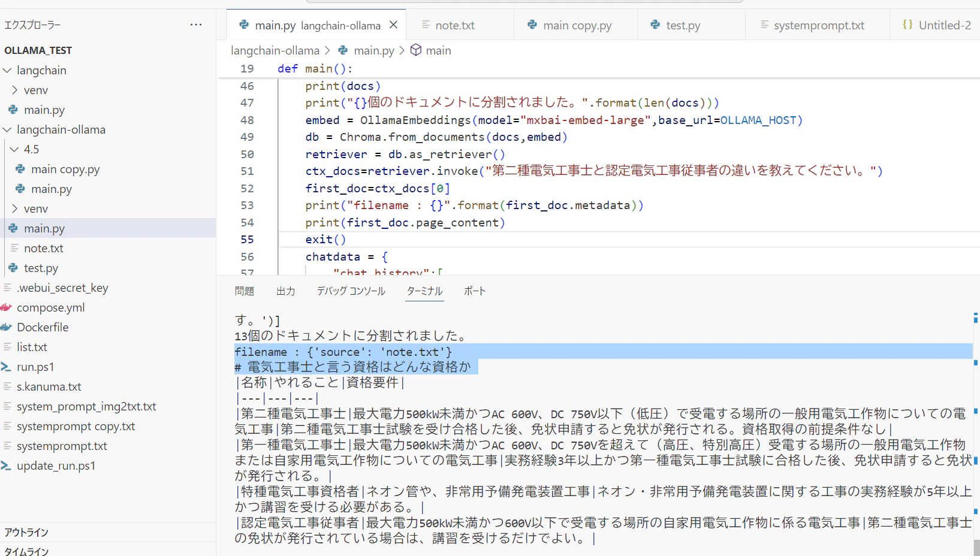Click 'chatdata = {' on line 56

(x=346, y=257)
